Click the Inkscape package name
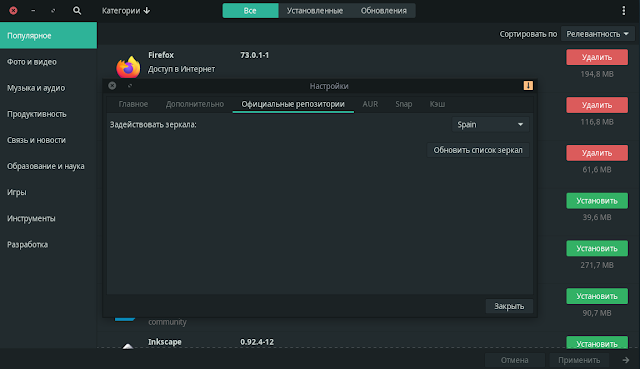This screenshot has width=640, height=369. pos(164,342)
